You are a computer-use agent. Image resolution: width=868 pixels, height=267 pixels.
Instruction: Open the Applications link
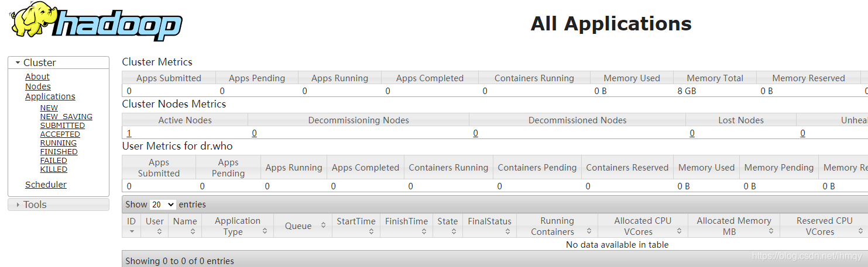(x=50, y=96)
